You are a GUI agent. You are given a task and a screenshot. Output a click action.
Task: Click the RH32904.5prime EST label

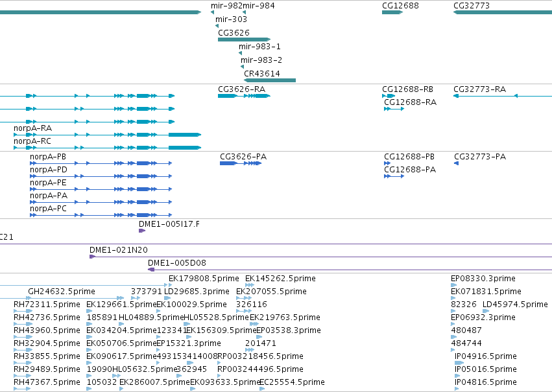click(x=47, y=343)
